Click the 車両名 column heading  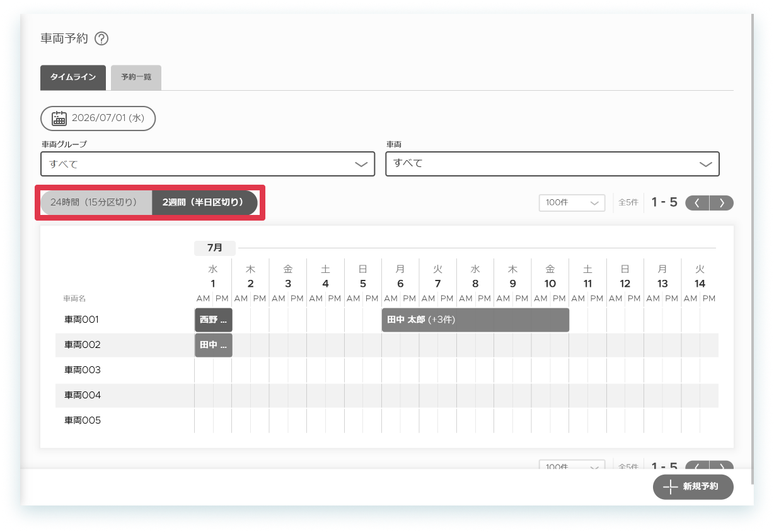(x=74, y=298)
